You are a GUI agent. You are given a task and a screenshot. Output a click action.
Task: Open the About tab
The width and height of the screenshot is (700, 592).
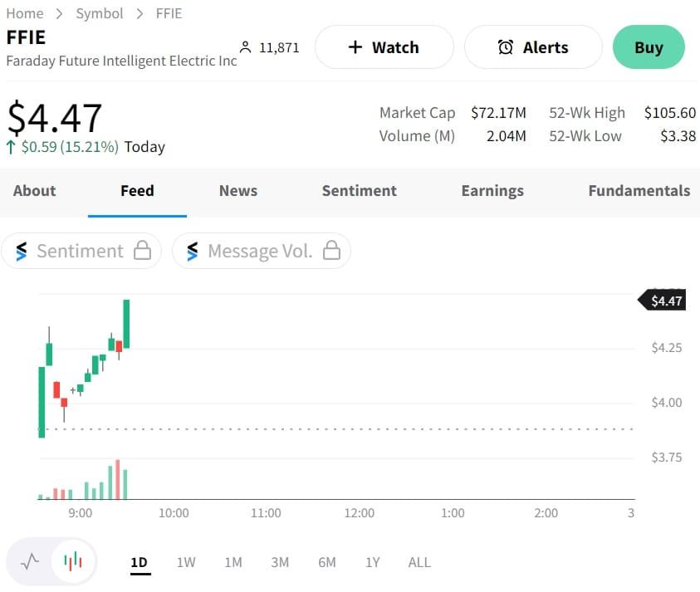(34, 191)
